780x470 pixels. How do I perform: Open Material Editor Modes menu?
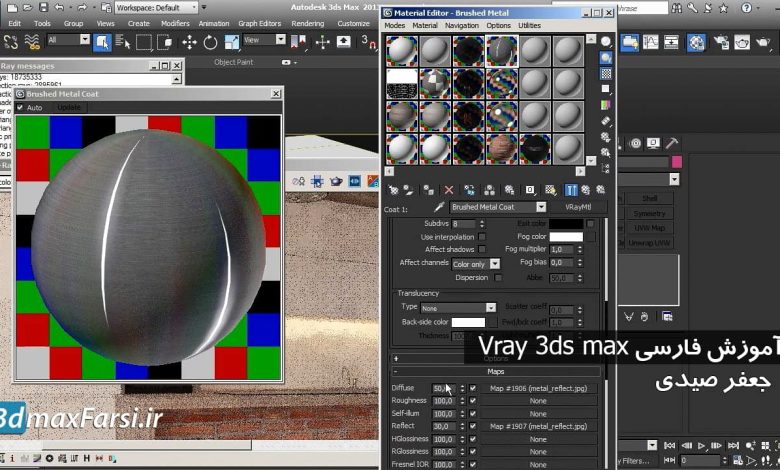click(394, 25)
